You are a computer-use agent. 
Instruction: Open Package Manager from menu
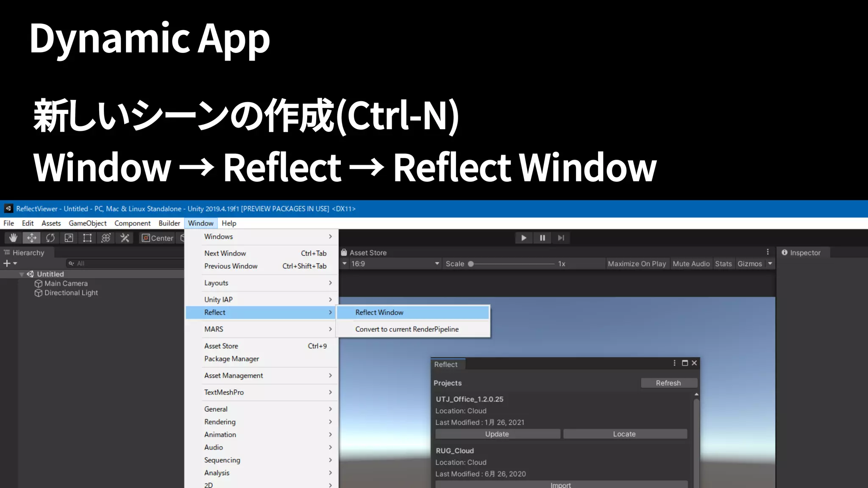tap(262, 359)
